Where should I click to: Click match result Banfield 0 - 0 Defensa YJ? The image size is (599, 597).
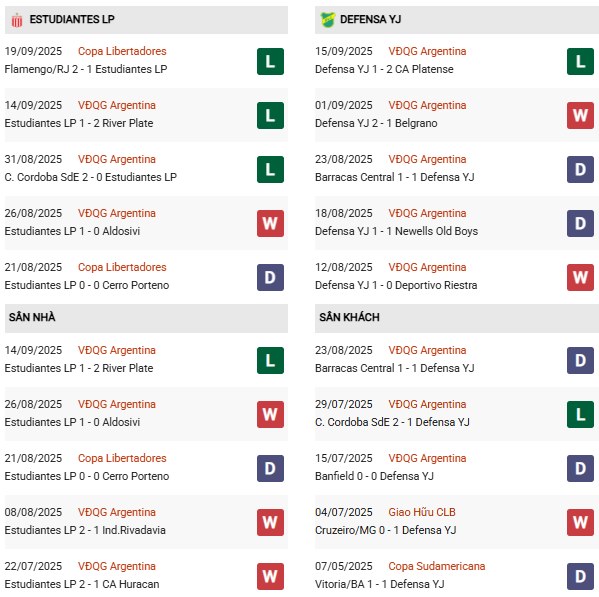click(374, 476)
